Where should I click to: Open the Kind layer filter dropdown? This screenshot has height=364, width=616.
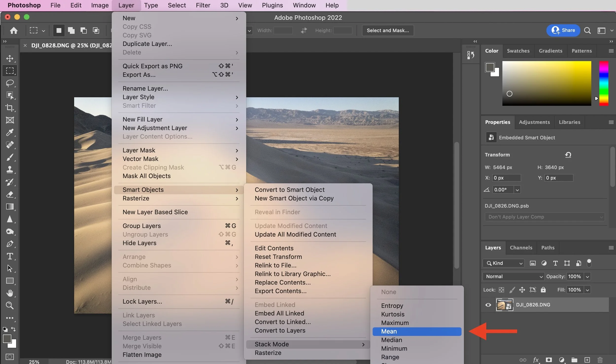503,263
